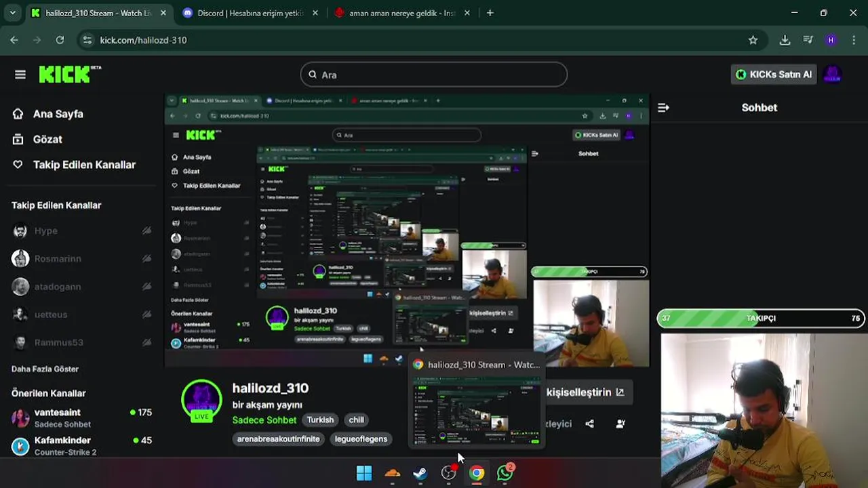The height and width of the screenshot is (488, 868).
Task: Open the Hype followed channel
Action: (81, 231)
